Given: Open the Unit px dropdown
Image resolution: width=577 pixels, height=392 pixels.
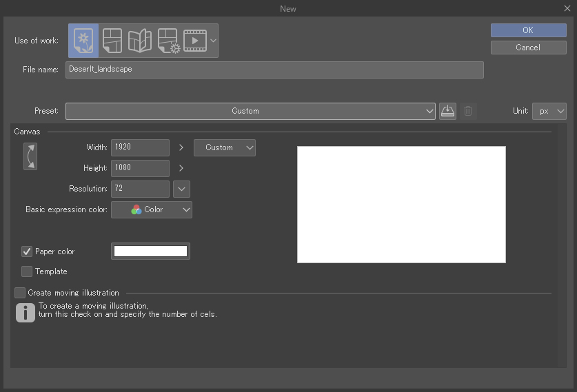Looking at the screenshot, I should click(549, 111).
